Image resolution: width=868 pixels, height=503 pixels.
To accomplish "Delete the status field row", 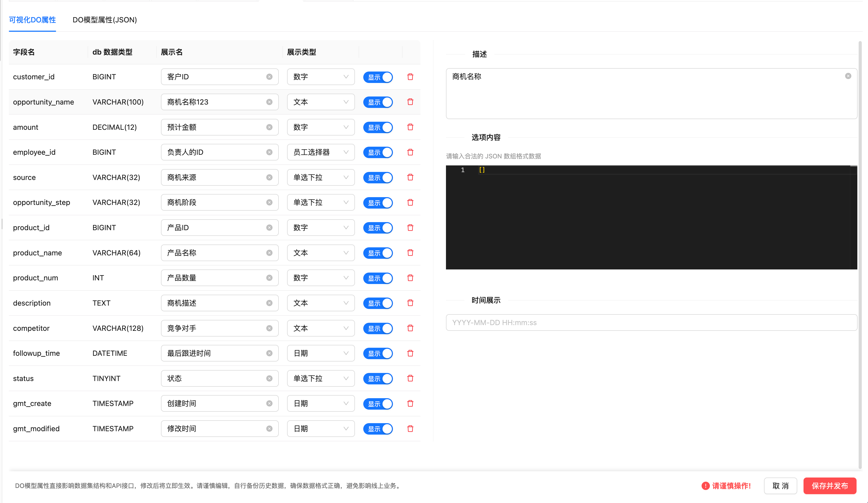I will tap(410, 379).
